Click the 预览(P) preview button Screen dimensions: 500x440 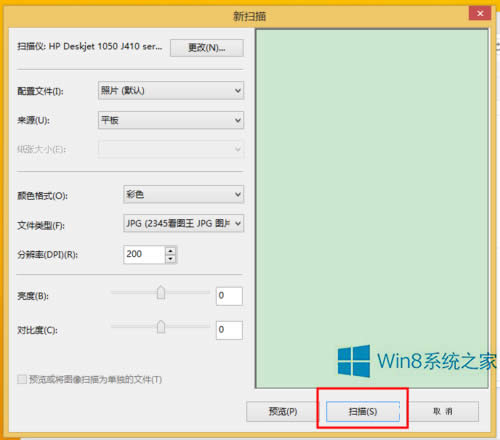coord(283,412)
